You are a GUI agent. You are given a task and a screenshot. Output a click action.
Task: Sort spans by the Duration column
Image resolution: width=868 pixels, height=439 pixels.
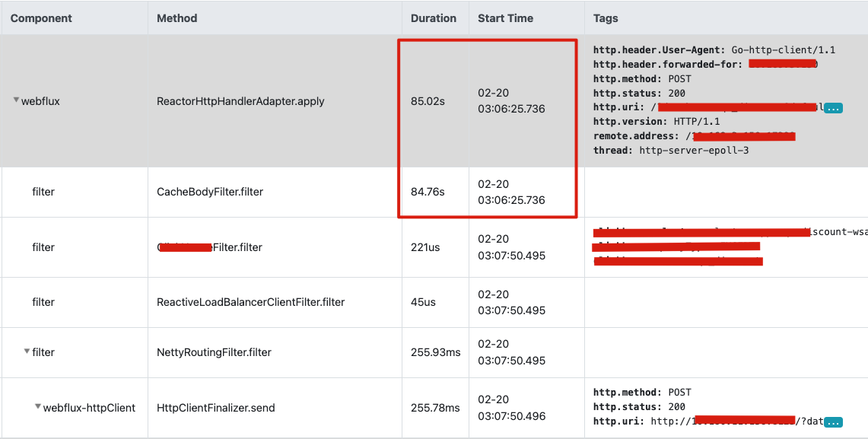[434, 17]
